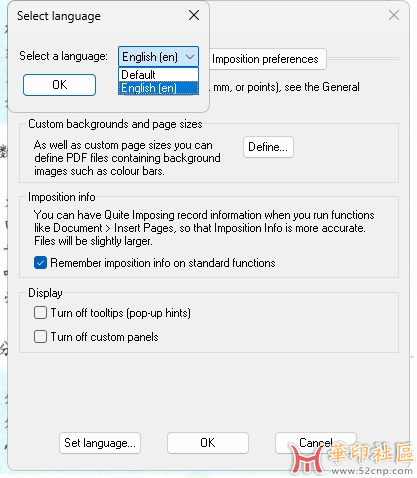Enable Turn off tooltips (pop-up hints)

point(40,313)
